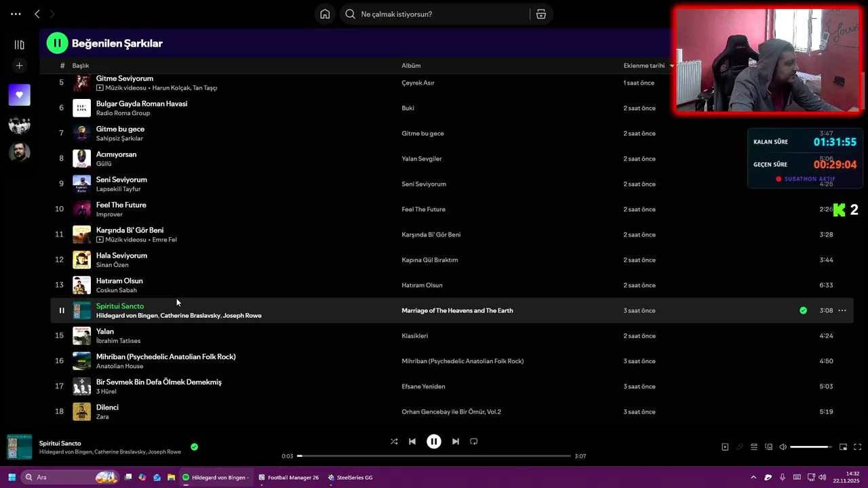Open artist link Hildegard von Bingen in row
This screenshot has height=488, width=868.
[127, 316]
